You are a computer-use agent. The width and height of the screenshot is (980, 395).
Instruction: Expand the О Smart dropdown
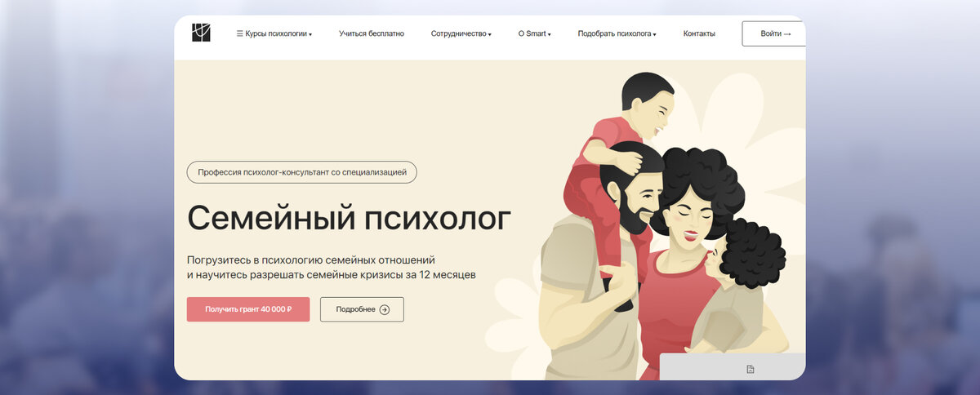[x=535, y=33]
